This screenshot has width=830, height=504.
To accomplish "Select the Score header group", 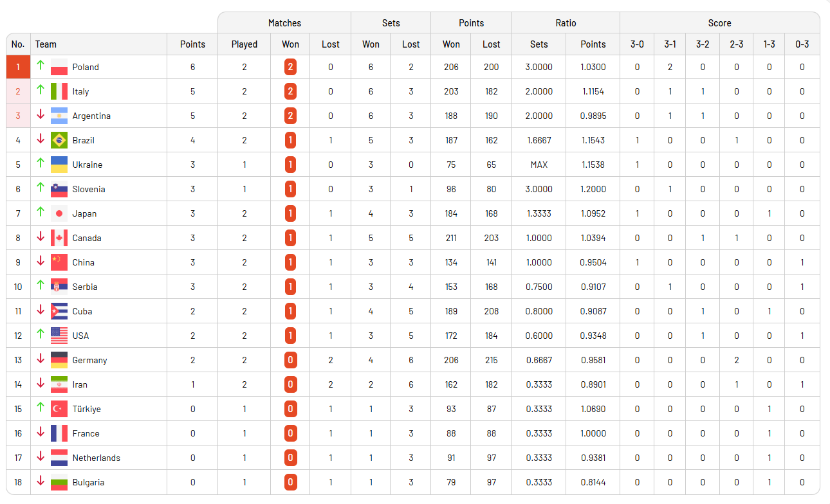I will [x=719, y=23].
